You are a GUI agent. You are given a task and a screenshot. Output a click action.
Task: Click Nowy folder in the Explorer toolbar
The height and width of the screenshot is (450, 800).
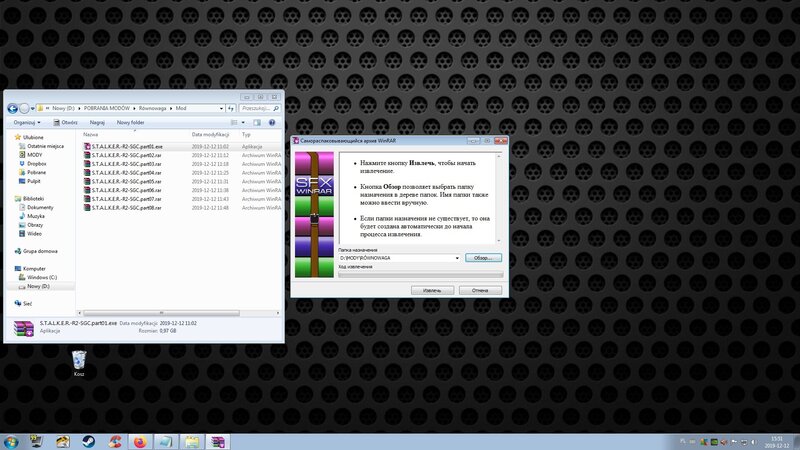tap(130, 122)
